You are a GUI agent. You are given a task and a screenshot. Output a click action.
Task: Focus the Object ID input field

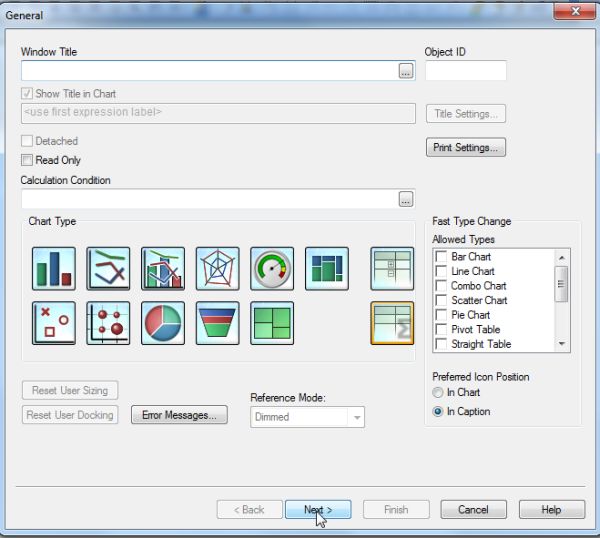tap(466, 70)
